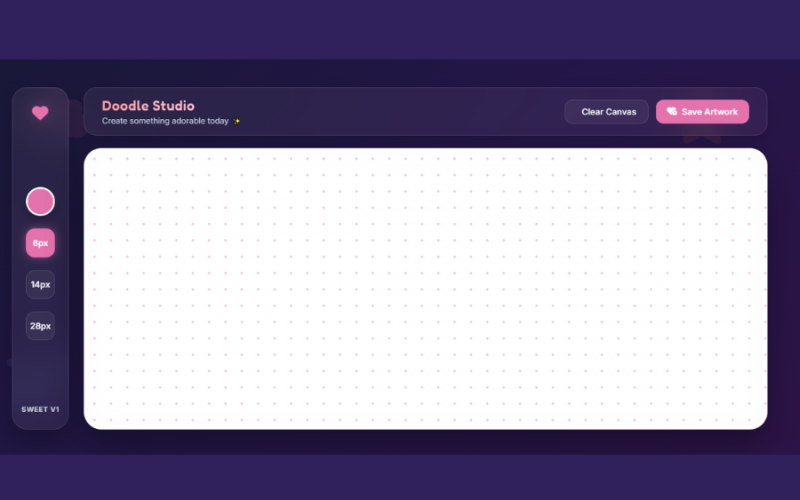Click the Save Artwork button

[702, 112]
